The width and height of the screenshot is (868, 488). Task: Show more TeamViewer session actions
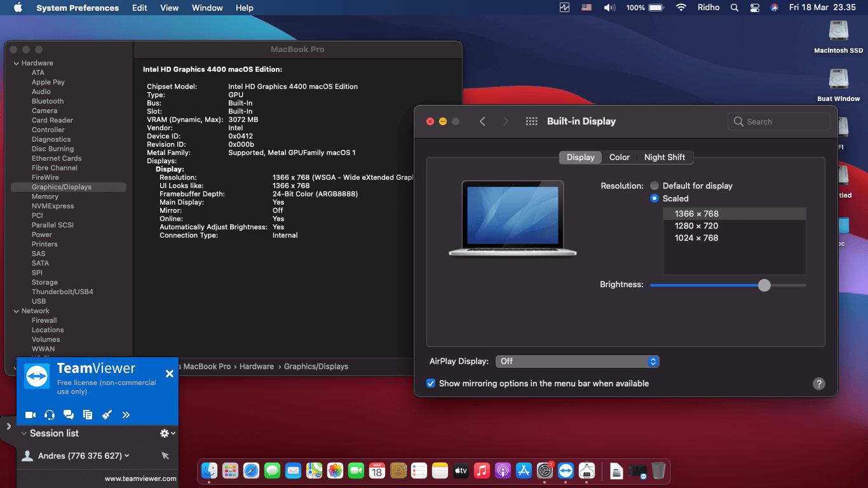point(126,414)
